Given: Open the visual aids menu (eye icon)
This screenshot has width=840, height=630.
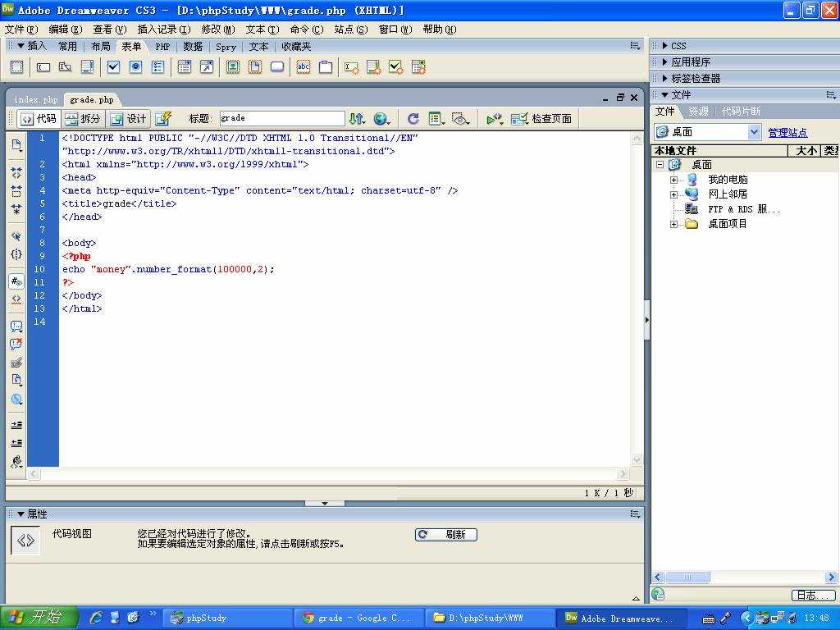Looking at the screenshot, I should [460, 118].
